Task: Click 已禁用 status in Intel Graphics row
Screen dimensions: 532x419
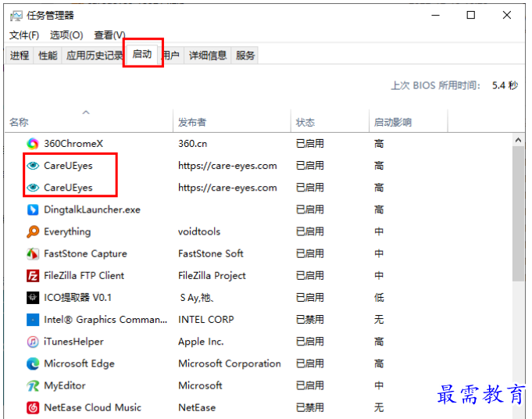Action: [310, 320]
